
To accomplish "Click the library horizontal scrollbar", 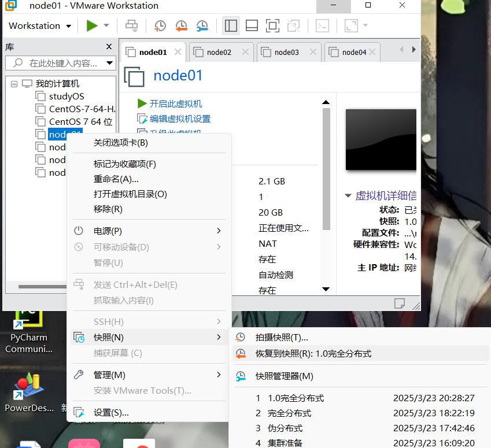I will click(x=43, y=287).
